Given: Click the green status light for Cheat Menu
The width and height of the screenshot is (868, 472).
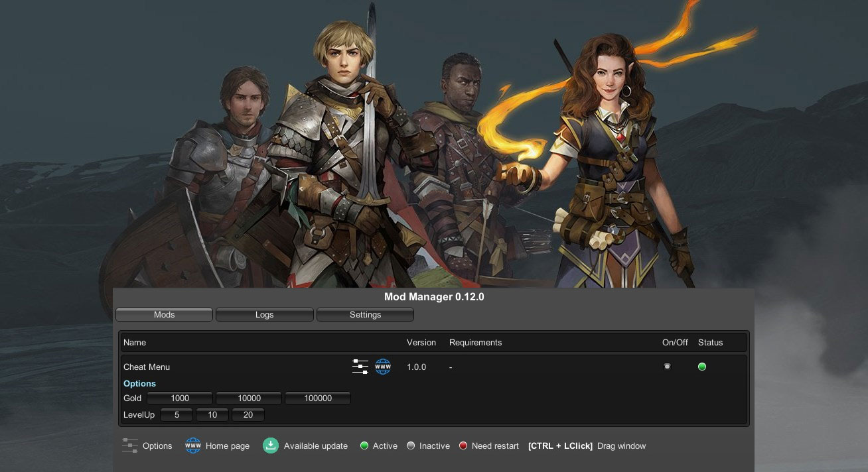Looking at the screenshot, I should (x=702, y=366).
